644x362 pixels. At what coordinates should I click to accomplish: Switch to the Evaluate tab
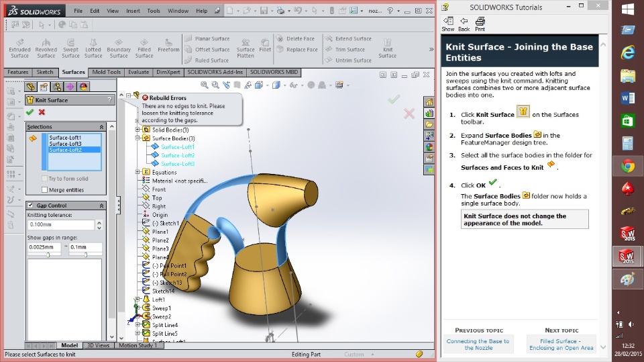click(x=138, y=72)
